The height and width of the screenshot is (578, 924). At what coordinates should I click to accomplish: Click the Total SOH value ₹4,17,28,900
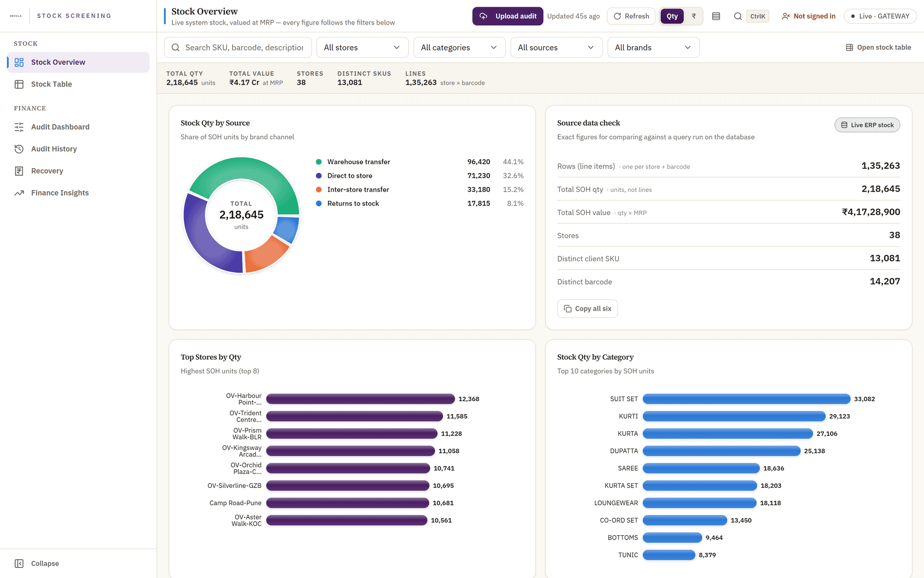click(871, 212)
